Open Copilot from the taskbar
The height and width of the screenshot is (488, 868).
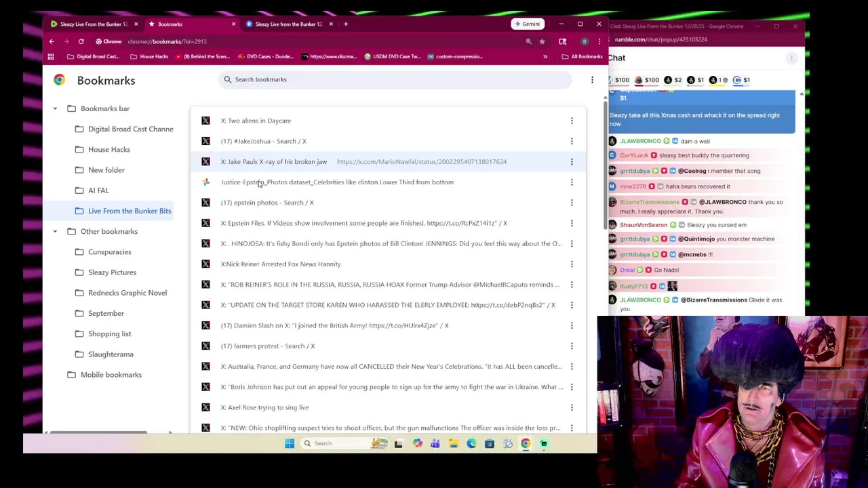pyautogui.click(x=417, y=443)
